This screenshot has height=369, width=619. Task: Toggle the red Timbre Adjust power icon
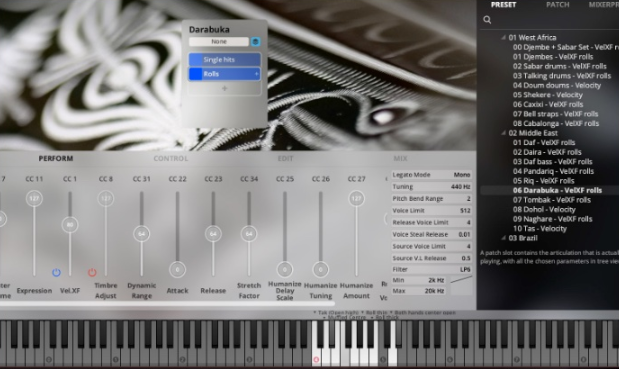(x=92, y=272)
